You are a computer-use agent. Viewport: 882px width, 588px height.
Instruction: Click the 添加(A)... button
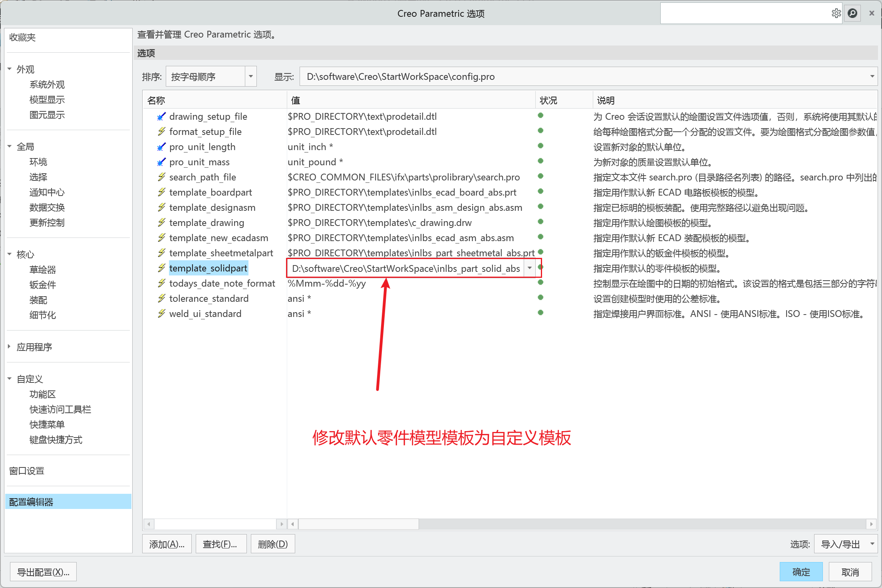167,544
